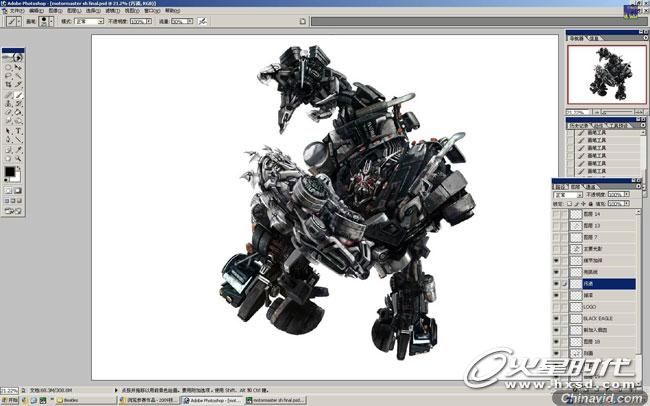650x406 pixels.
Task: Show the 图层 7 layer
Action: (556, 238)
